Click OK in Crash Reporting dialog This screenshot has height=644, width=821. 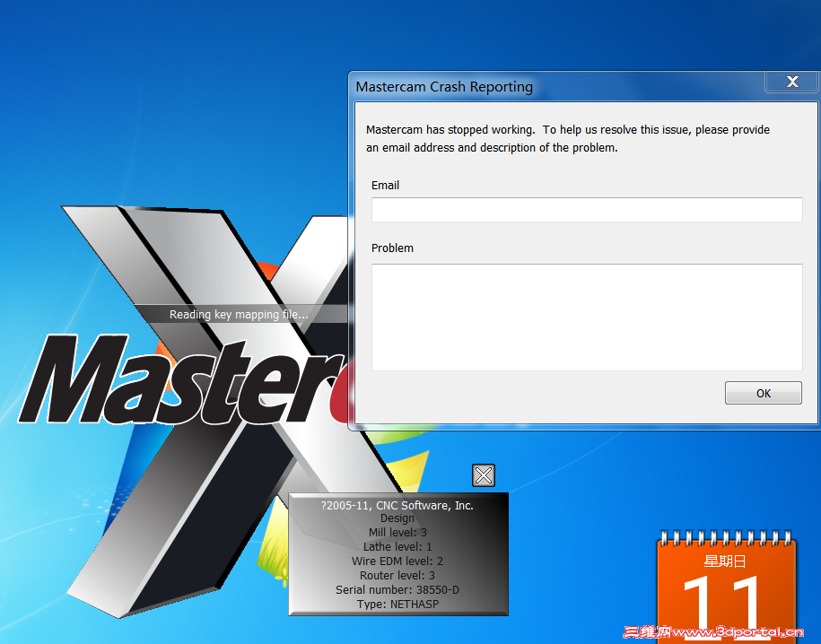click(x=763, y=393)
